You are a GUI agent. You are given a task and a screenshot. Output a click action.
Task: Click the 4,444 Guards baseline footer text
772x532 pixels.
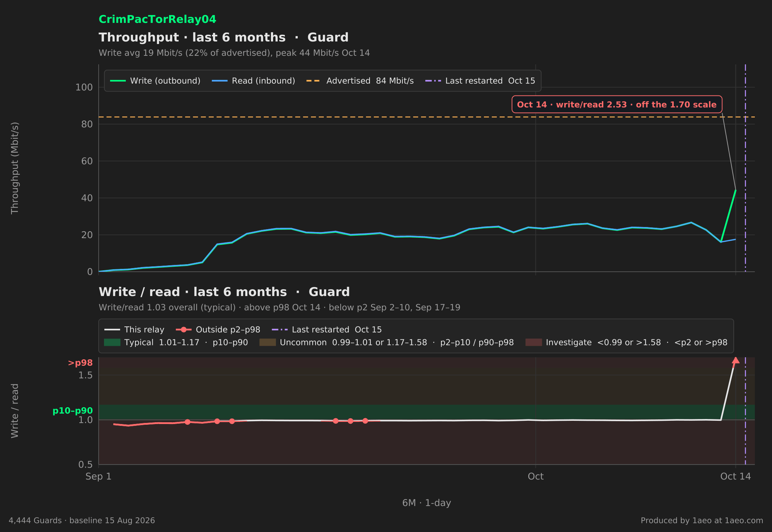tap(82, 521)
